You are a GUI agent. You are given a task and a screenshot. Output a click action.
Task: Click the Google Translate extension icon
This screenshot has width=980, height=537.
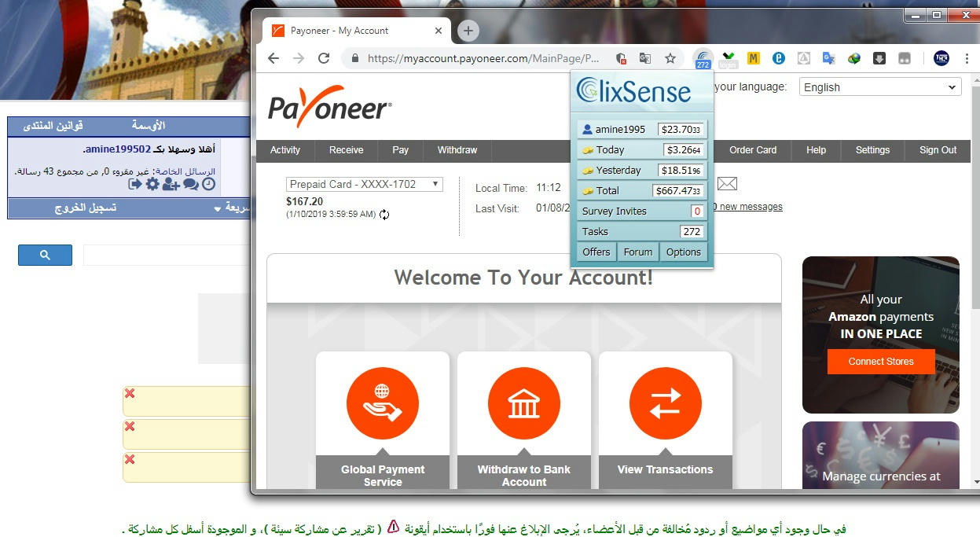point(828,58)
